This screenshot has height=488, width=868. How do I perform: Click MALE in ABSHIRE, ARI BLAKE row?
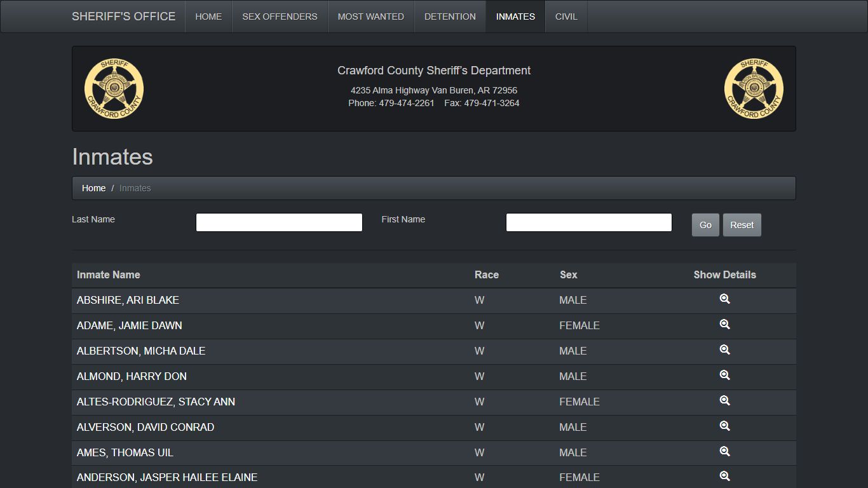(573, 300)
